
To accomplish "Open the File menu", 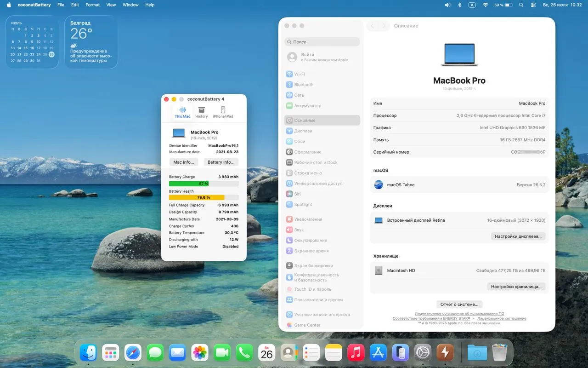I will (x=61, y=5).
